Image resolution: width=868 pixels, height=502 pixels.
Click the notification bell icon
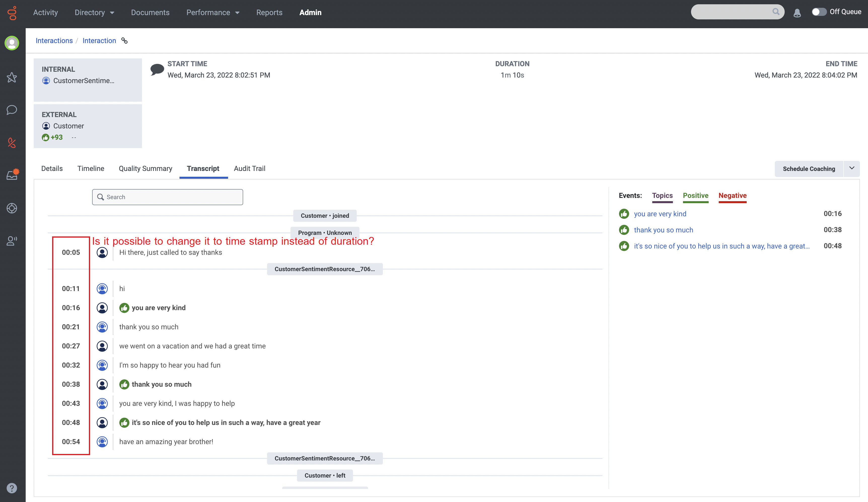(x=797, y=13)
